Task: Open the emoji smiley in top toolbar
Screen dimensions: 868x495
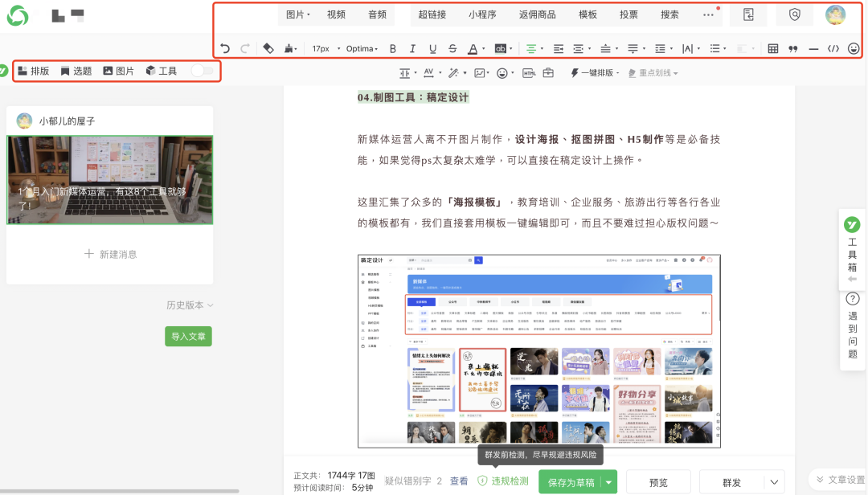Action: (854, 49)
